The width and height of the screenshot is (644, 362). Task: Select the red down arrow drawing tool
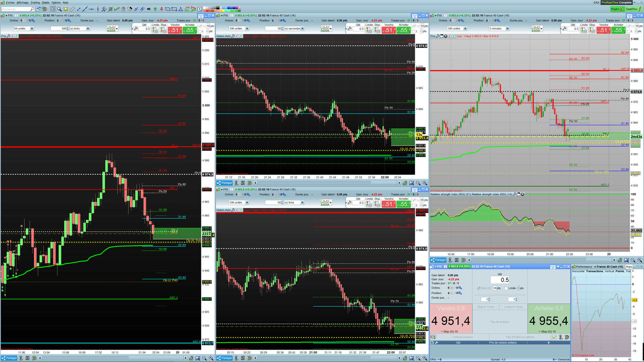pyautogui.click(x=162, y=9)
